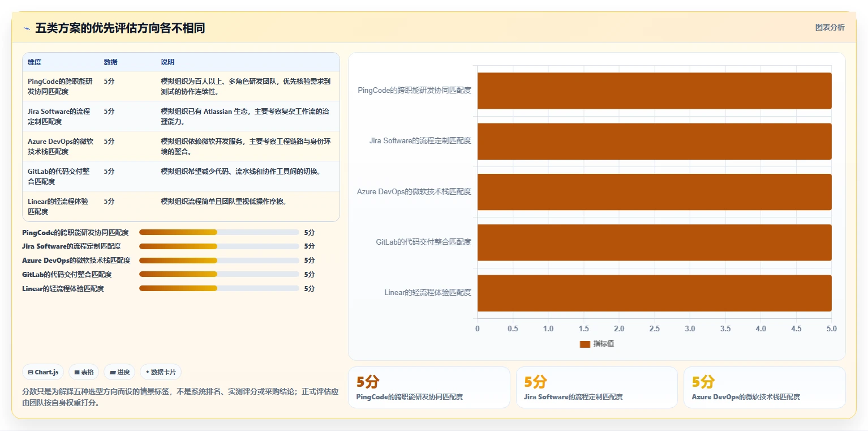868x431 pixels.
Task: Click the Azure DevOps label beside its progress bar
Action: (x=76, y=261)
